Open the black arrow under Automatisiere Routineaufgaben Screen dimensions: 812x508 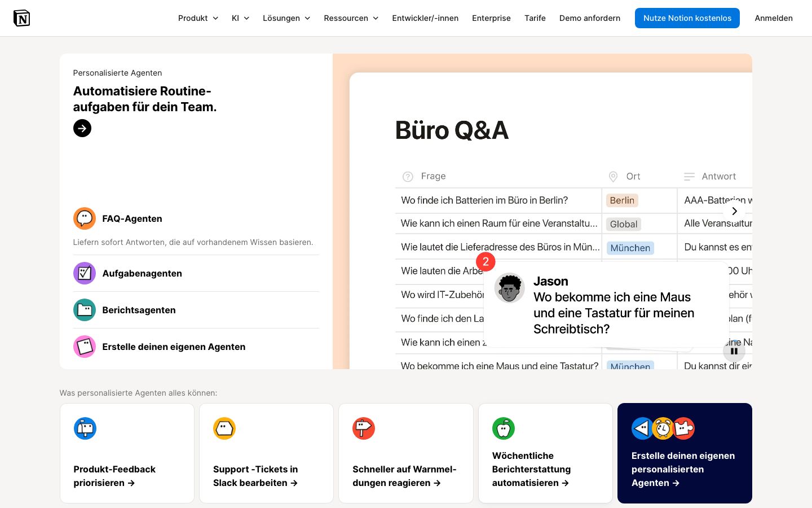82,128
